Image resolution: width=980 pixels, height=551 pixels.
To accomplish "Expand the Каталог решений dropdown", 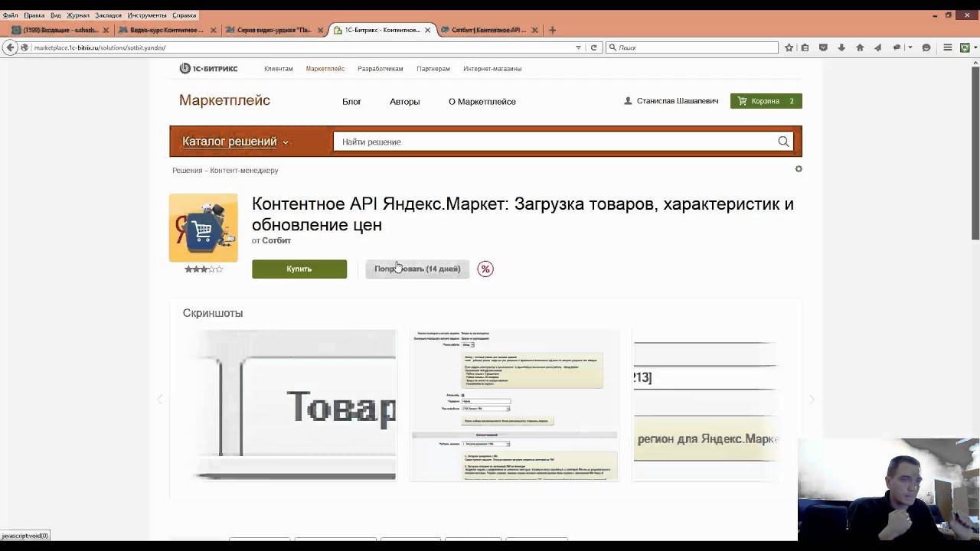I will (x=235, y=142).
